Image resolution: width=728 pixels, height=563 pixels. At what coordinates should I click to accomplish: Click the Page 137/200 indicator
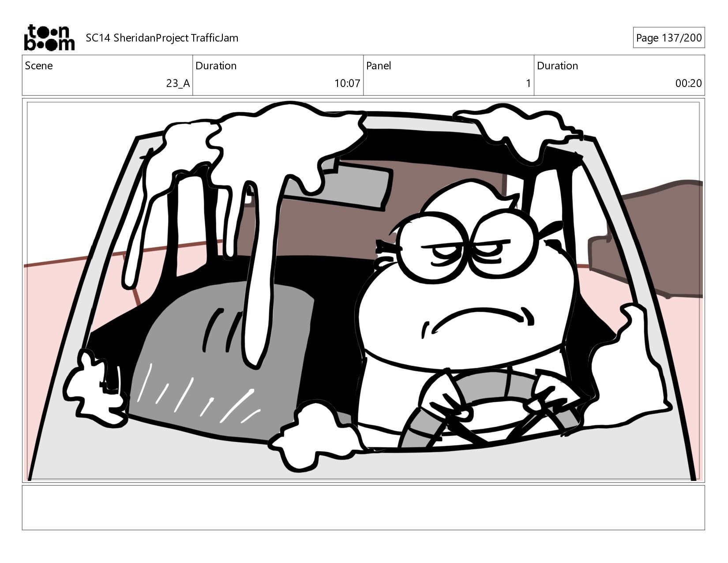(x=668, y=38)
